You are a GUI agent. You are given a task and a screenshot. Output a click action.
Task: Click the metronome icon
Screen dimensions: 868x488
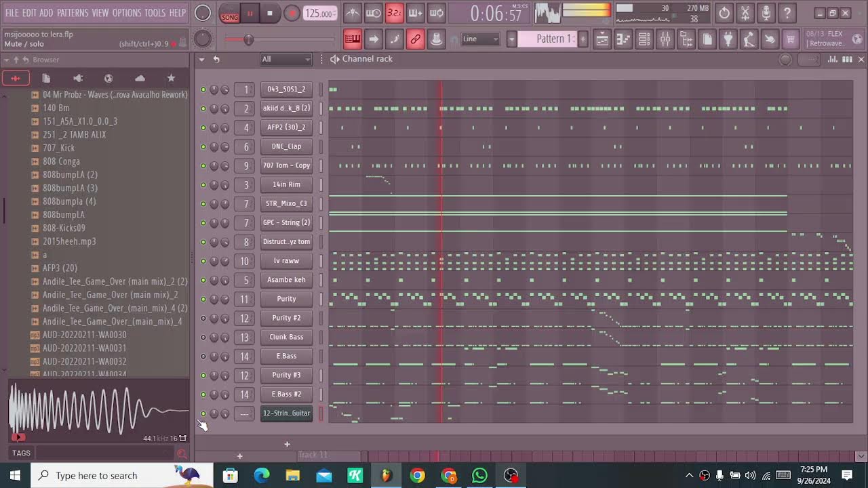pyautogui.click(x=353, y=13)
